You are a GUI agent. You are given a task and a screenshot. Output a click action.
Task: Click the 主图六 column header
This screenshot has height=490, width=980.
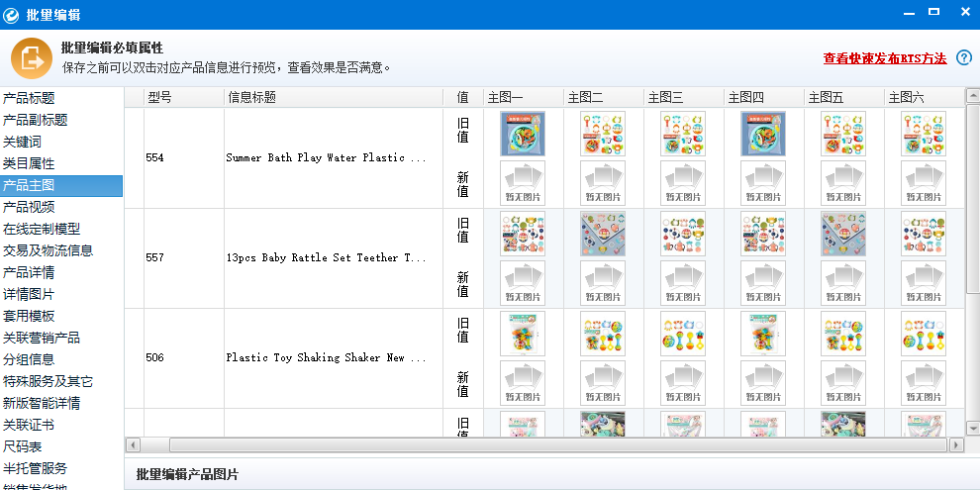[924, 97]
